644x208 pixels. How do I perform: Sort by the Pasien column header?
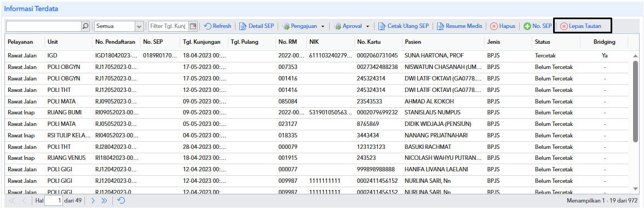click(x=442, y=42)
